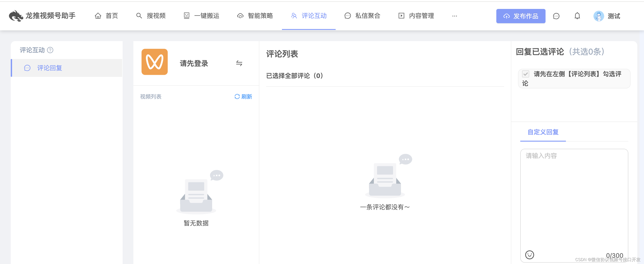Click 发布作品 publish button
The height and width of the screenshot is (264, 644).
[x=520, y=16]
